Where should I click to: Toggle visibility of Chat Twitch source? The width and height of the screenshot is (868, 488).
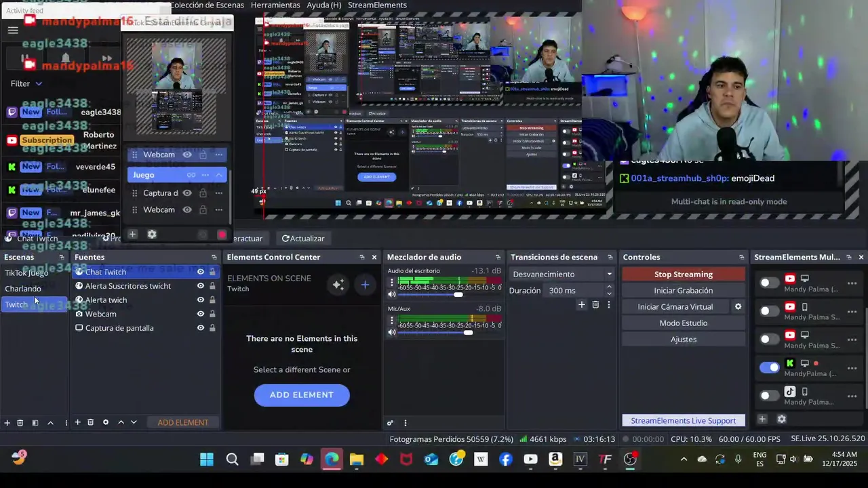pos(201,272)
